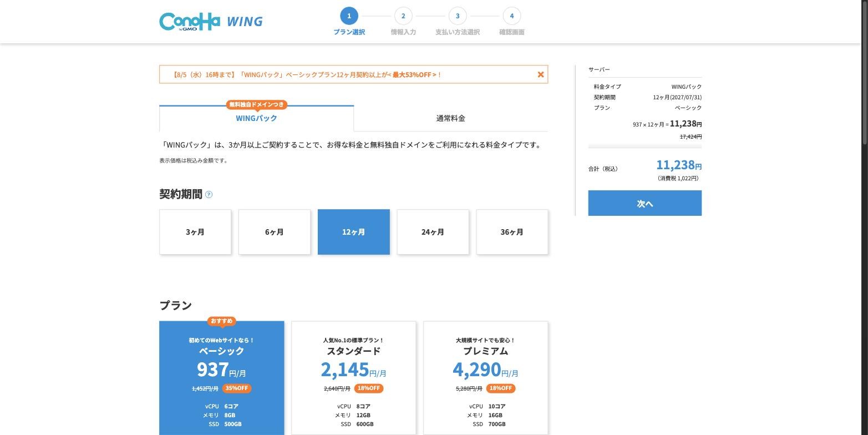Click step 1 plan selection circle
Image resolution: width=868 pixels, height=435 pixels.
(x=349, y=16)
